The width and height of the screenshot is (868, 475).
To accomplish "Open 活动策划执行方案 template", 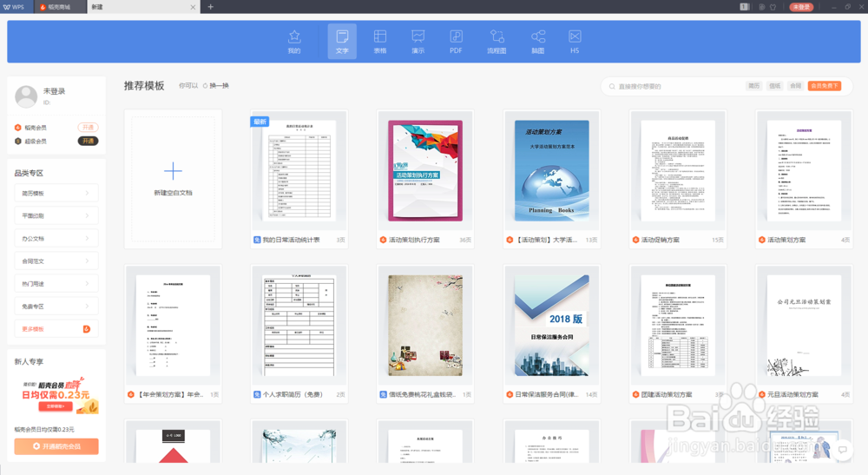I will coord(425,179).
